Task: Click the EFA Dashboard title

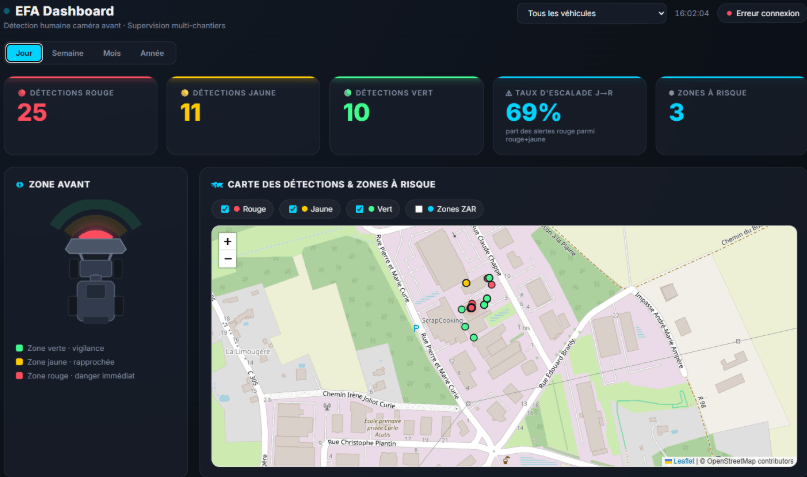Action: (64, 11)
